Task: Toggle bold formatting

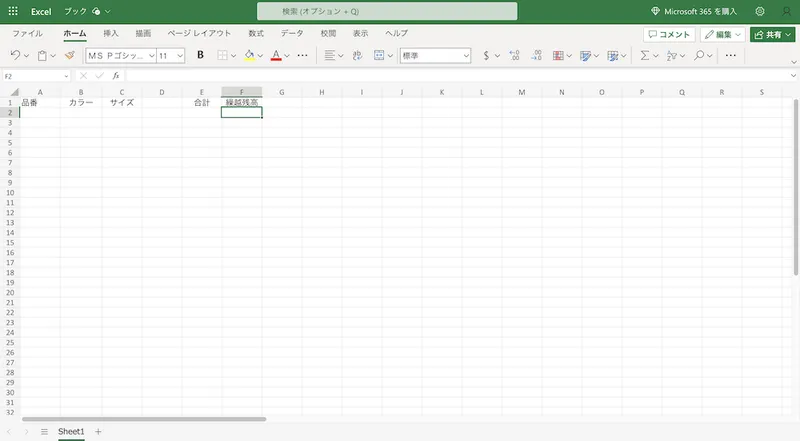Action: (201, 55)
